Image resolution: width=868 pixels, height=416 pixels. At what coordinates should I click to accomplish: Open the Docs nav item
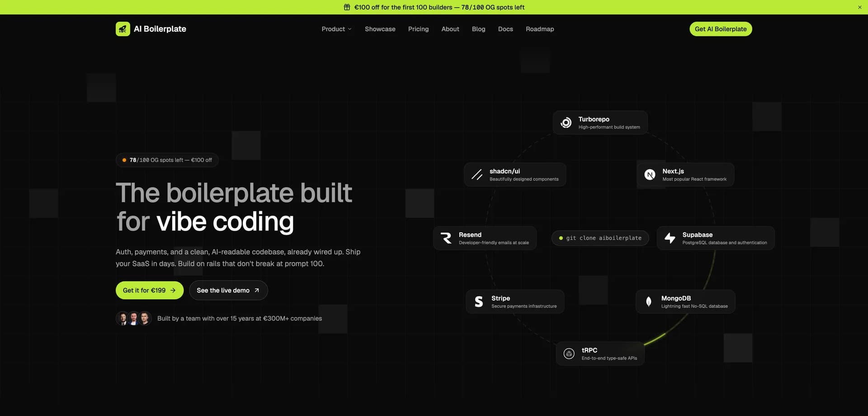click(505, 29)
